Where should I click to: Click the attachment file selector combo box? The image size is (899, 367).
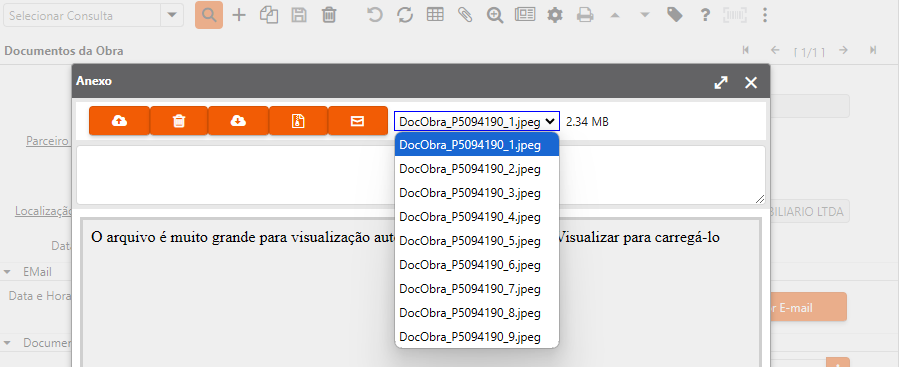point(477,121)
